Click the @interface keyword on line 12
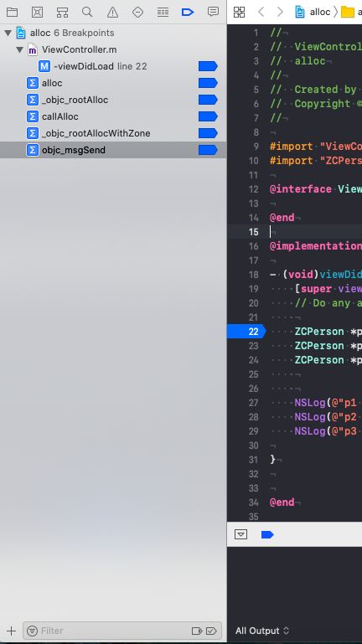Viewport: 362px width, 644px height. pyautogui.click(x=301, y=189)
